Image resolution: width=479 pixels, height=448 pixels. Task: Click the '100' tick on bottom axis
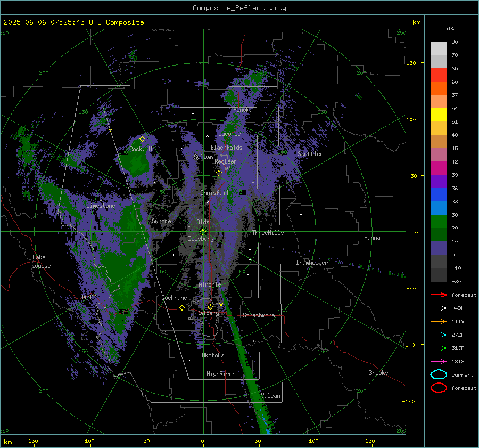tap(313, 441)
